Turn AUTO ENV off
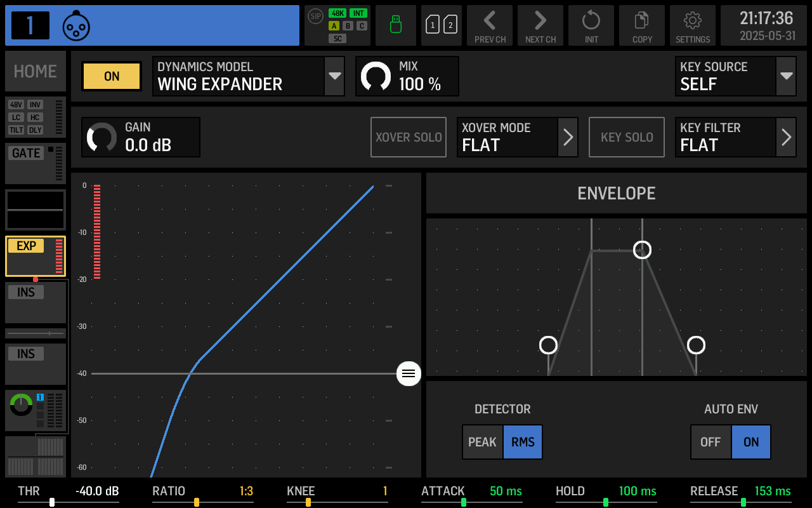The height and width of the screenshot is (508, 812). (x=710, y=442)
